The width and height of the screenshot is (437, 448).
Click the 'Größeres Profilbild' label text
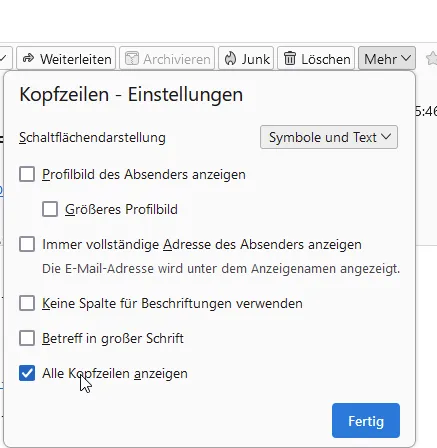pyautogui.click(x=121, y=210)
